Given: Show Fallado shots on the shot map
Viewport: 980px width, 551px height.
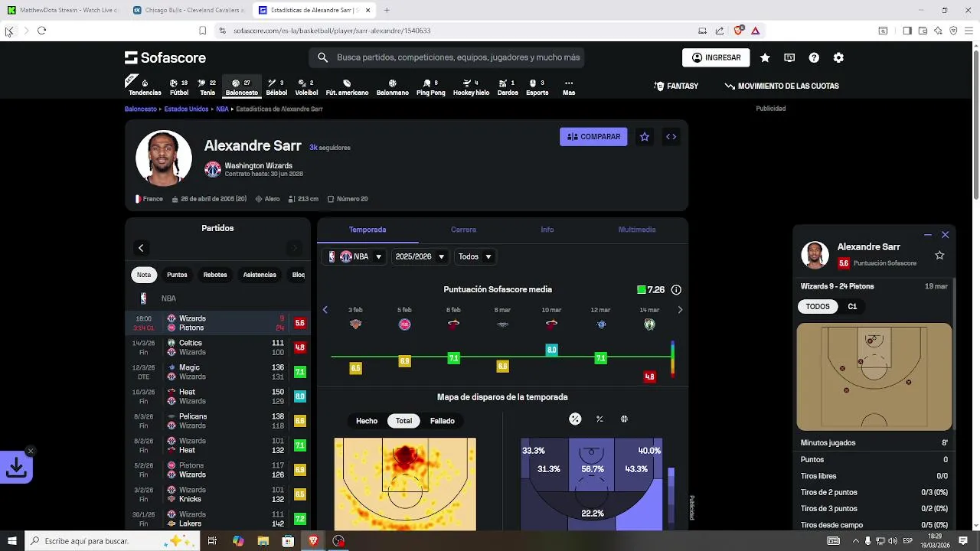Looking at the screenshot, I should 443,421.
